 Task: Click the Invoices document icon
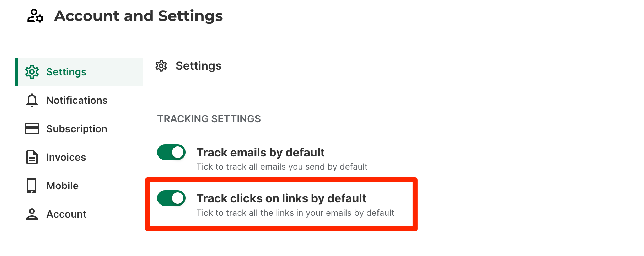click(x=32, y=157)
